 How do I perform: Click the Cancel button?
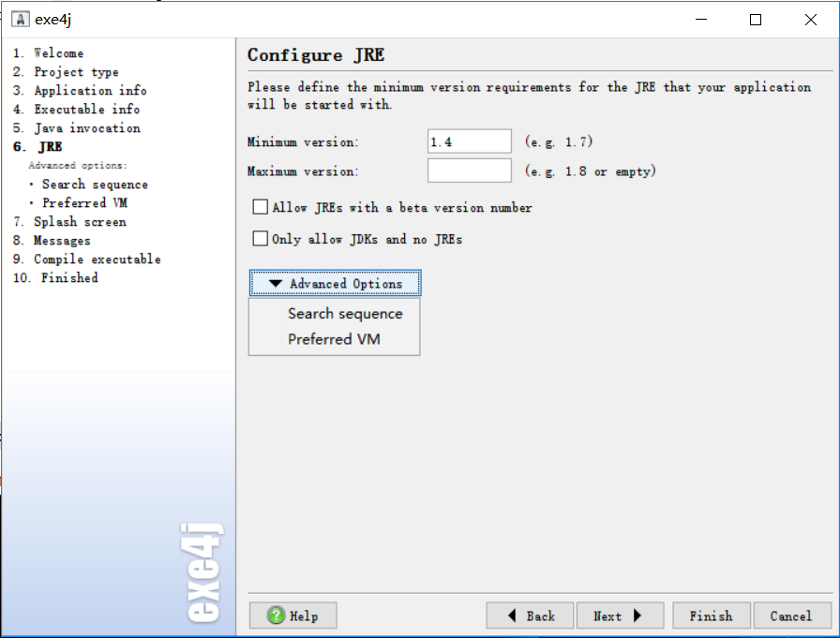[792, 616]
